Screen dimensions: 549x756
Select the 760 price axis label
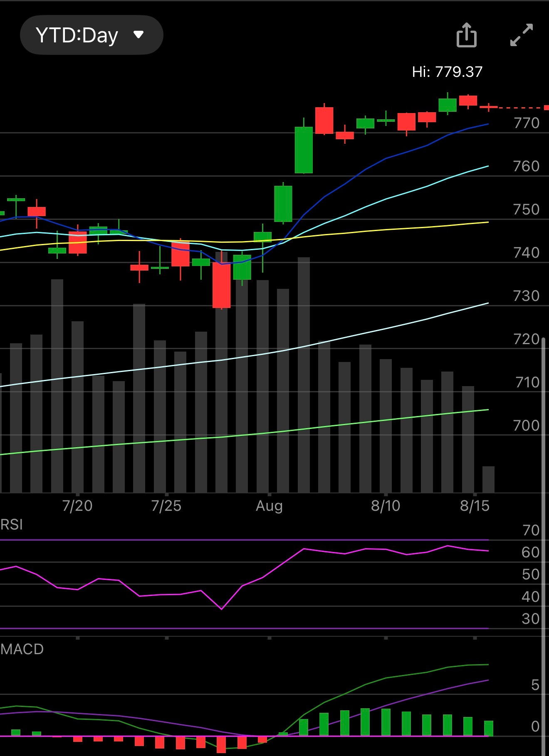click(x=526, y=166)
